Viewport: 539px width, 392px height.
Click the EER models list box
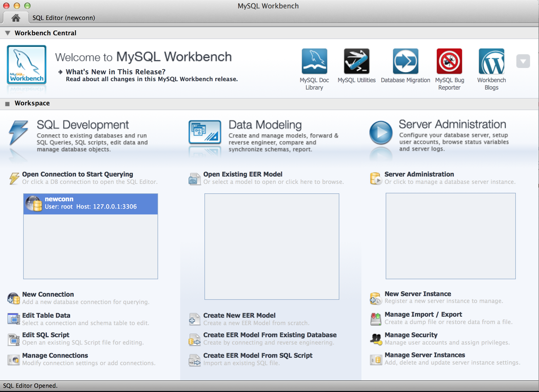point(272,247)
